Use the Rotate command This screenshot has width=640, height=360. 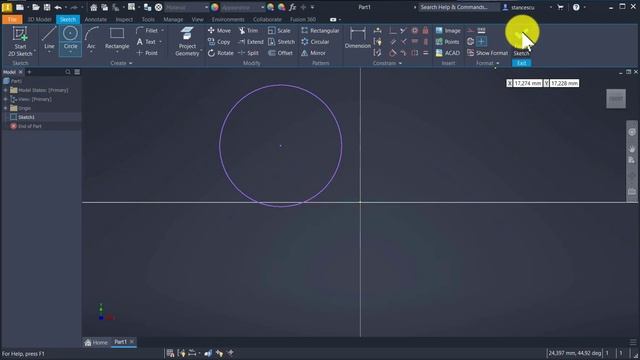coord(220,53)
